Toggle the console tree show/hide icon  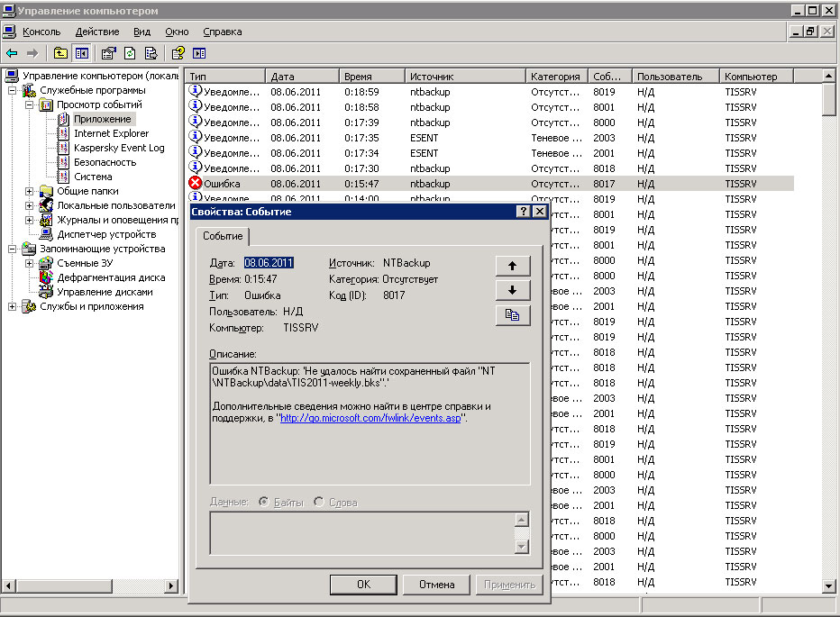click(82, 53)
